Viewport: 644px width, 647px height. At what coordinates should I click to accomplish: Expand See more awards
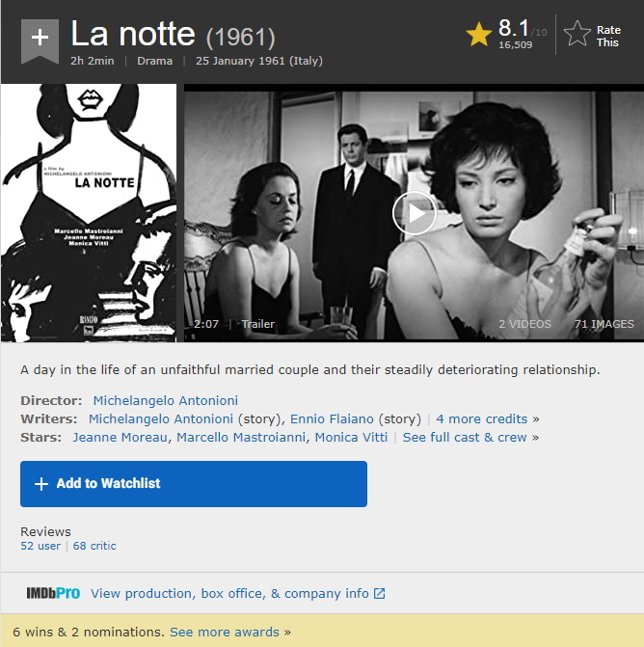tap(226, 633)
